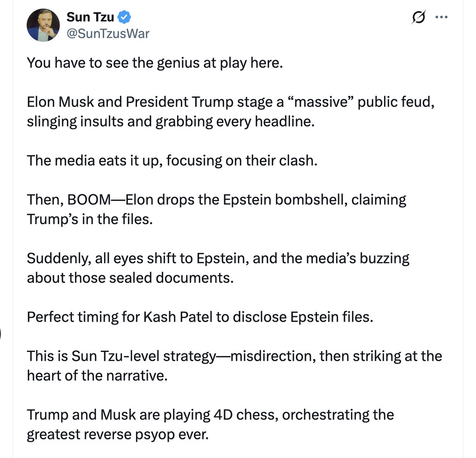Open the three-dot More options menu
Screen dimensions: 476x458
441,17
